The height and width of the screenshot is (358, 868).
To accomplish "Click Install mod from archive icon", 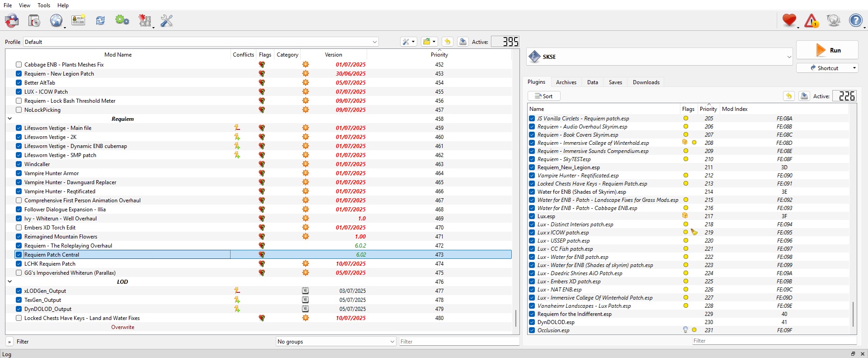I will 34,20.
